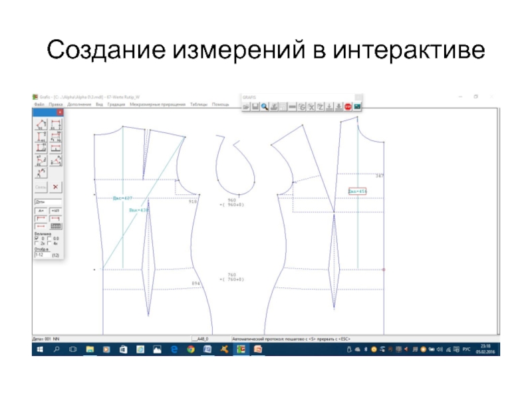532x399 pixels.
Task: Open the Вид menu
Action: [x=99, y=104]
